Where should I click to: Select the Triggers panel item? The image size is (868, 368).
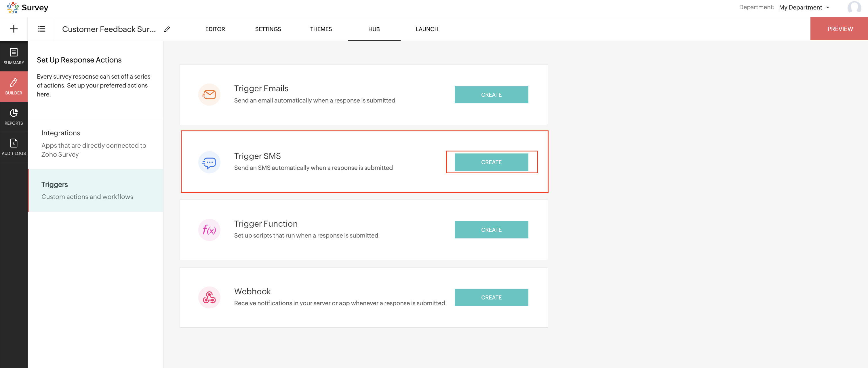coord(95,190)
